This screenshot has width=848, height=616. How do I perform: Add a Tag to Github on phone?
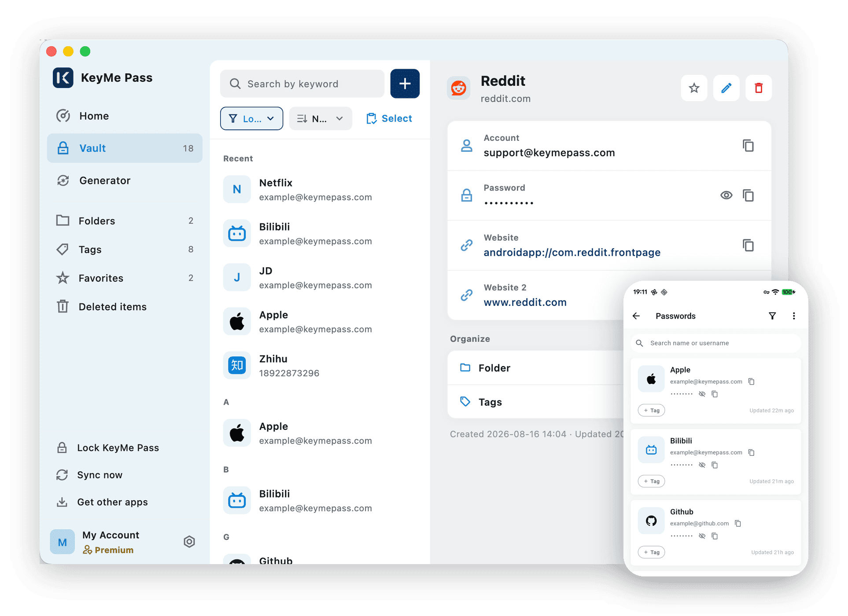pyautogui.click(x=651, y=552)
